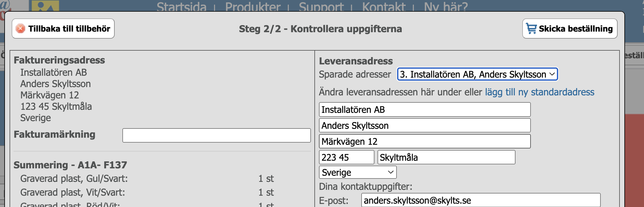Screen dimensions: 644x207
Task: Click into the Fakturamärkning text field
Action: tap(217, 135)
